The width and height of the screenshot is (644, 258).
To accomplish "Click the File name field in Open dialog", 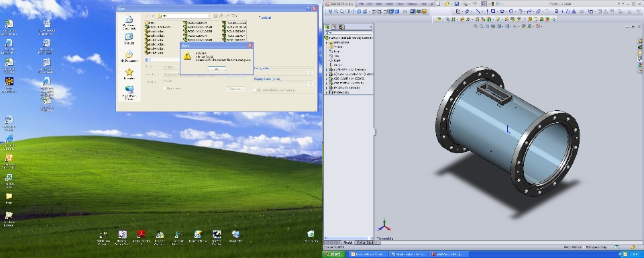I will (x=171, y=67).
